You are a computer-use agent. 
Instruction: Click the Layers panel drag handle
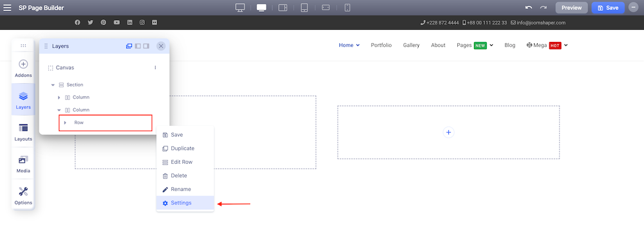pyautogui.click(x=46, y=46)
